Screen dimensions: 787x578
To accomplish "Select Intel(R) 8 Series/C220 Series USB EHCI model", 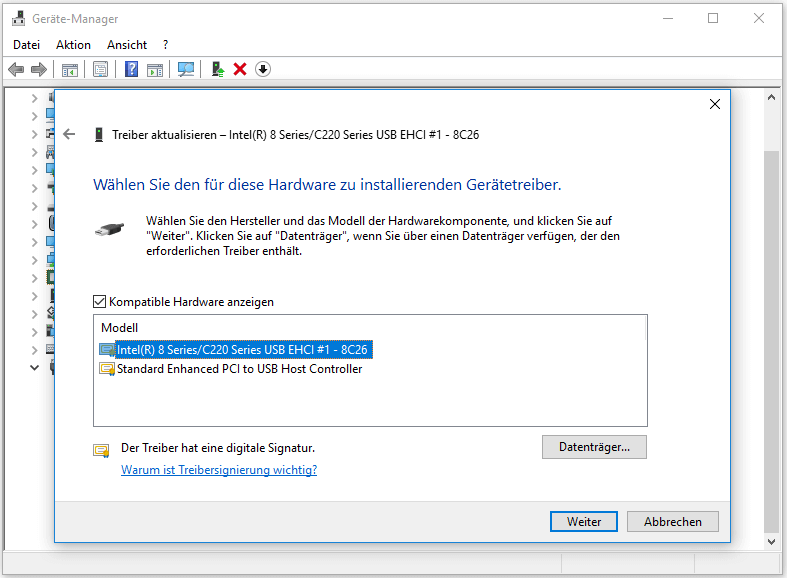I will pyautogui.click(x=242, y=350).
